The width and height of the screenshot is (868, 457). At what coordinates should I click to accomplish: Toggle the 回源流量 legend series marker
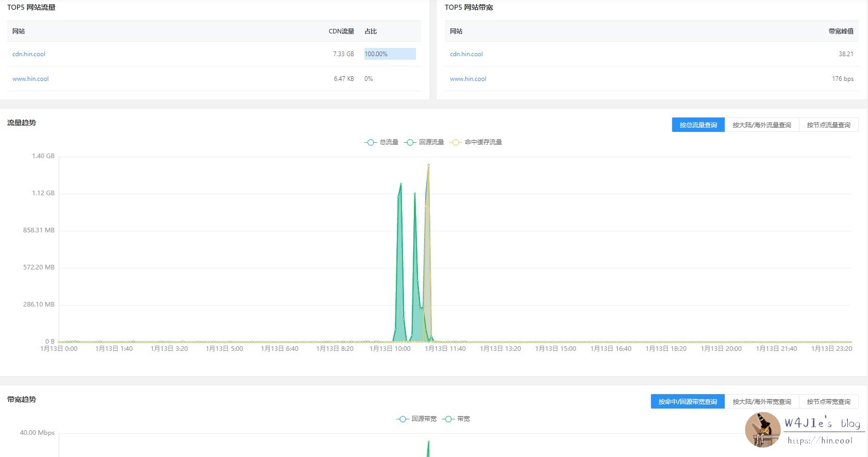pyautogui.click(x=410, y=142)
